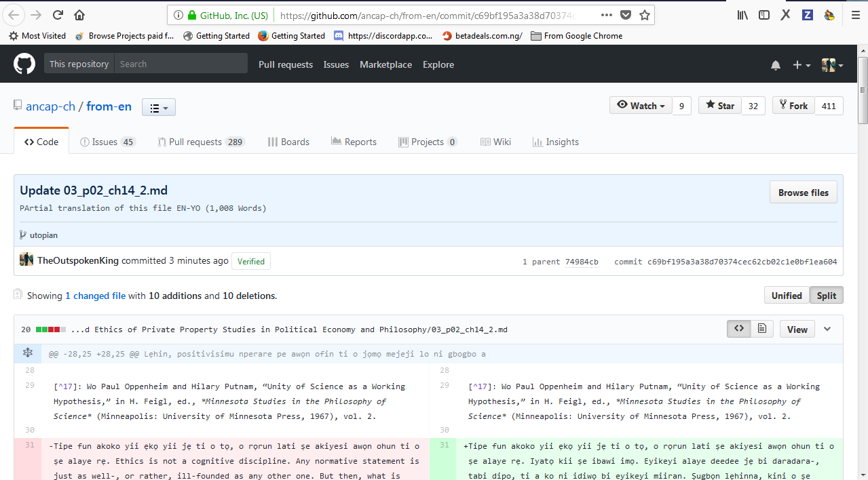
Task: Open the discordapp bookmark
Action: tap(383, 36)
